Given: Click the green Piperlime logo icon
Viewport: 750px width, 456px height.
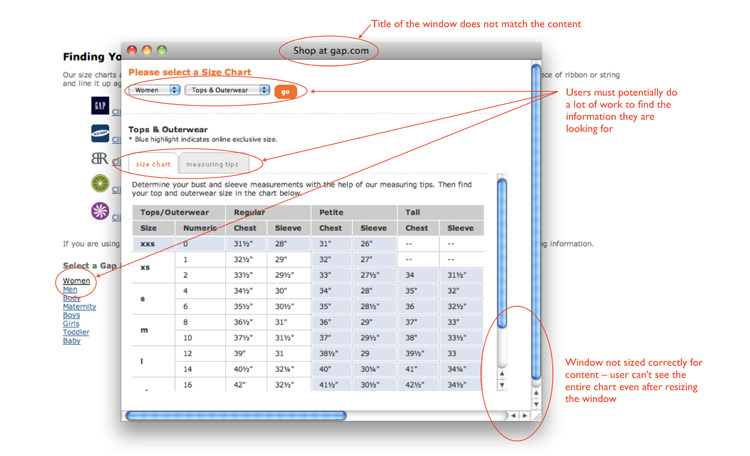Looking at the screenshot, I should pyautogui.click(x=100, y=183).
